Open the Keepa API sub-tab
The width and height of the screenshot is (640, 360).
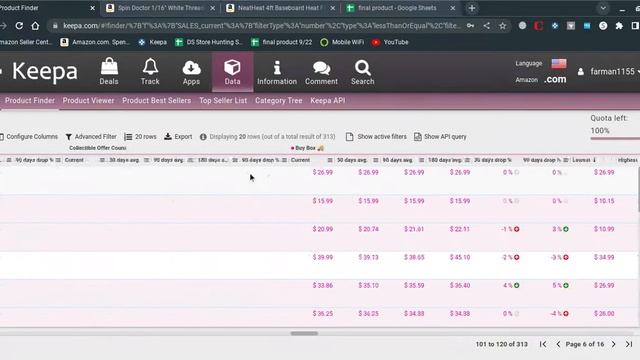coord(327,100)
